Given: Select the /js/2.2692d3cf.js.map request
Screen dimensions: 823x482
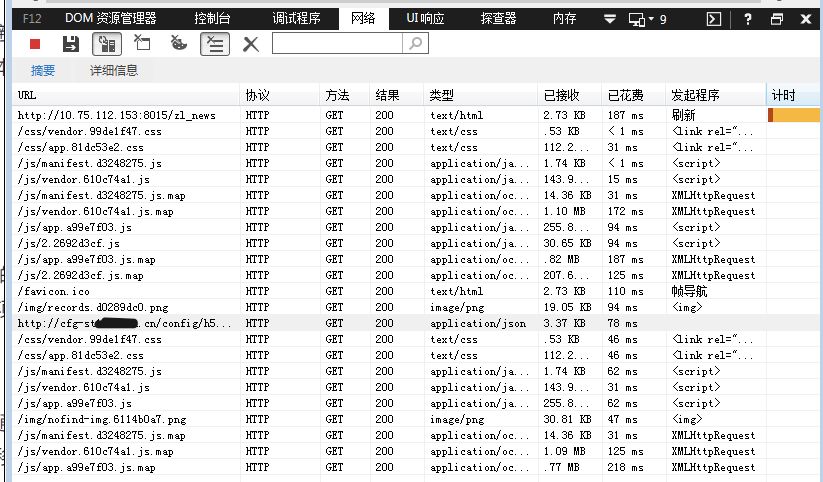Looking at the screenshot, I should coord(80,276).
